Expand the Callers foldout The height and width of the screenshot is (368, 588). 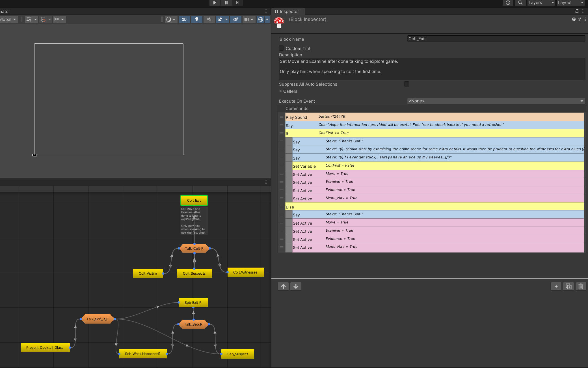[x=281, y=91]
